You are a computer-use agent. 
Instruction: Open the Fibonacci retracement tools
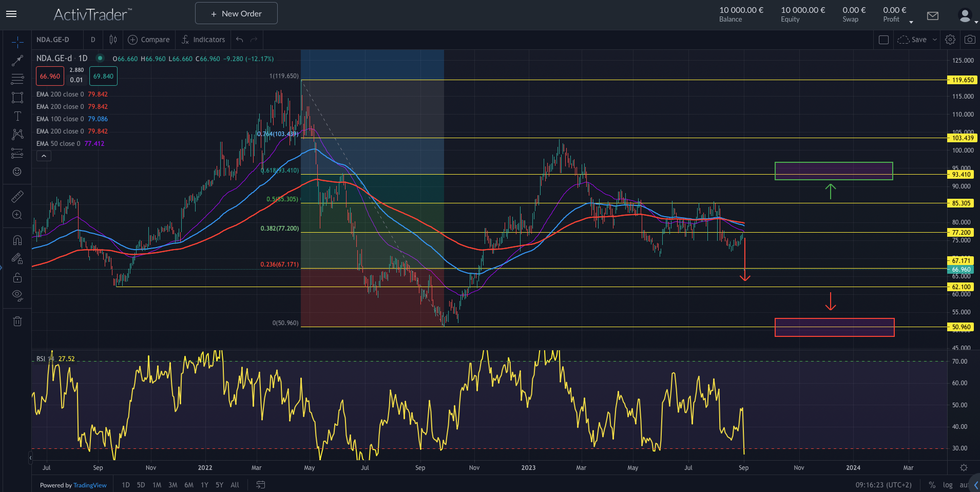[x=17, y=79]
